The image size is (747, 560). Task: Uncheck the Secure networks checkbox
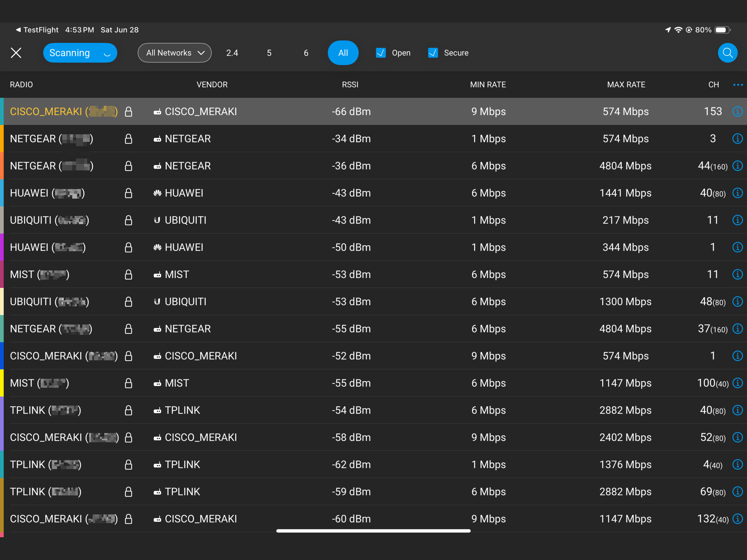pos(433,53)
